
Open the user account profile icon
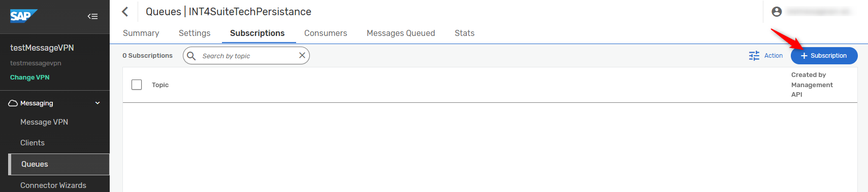click(x=777, y=12)
